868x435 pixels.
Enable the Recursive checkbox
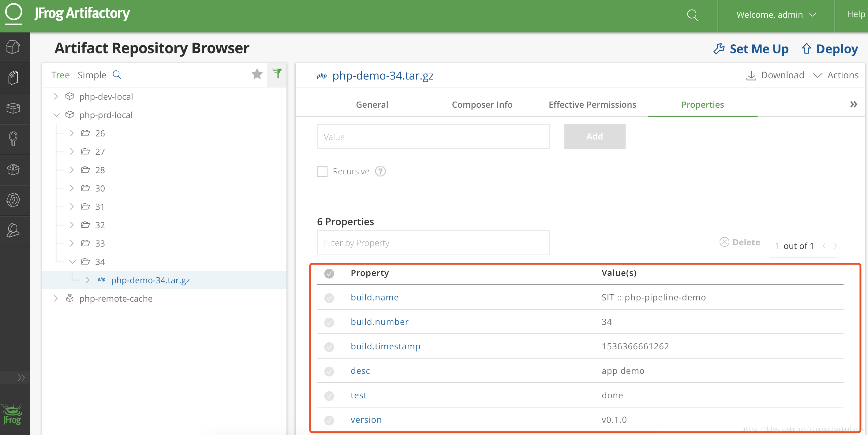click(x=322, y=171)
